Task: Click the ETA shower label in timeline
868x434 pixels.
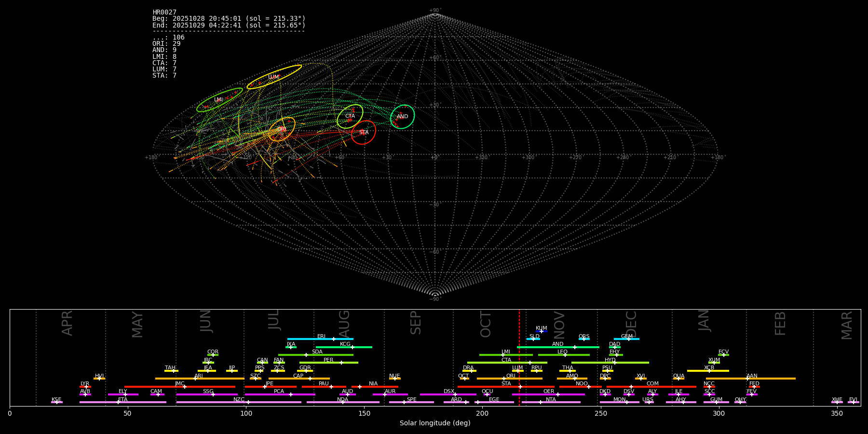Action: [x=123, y=400]
